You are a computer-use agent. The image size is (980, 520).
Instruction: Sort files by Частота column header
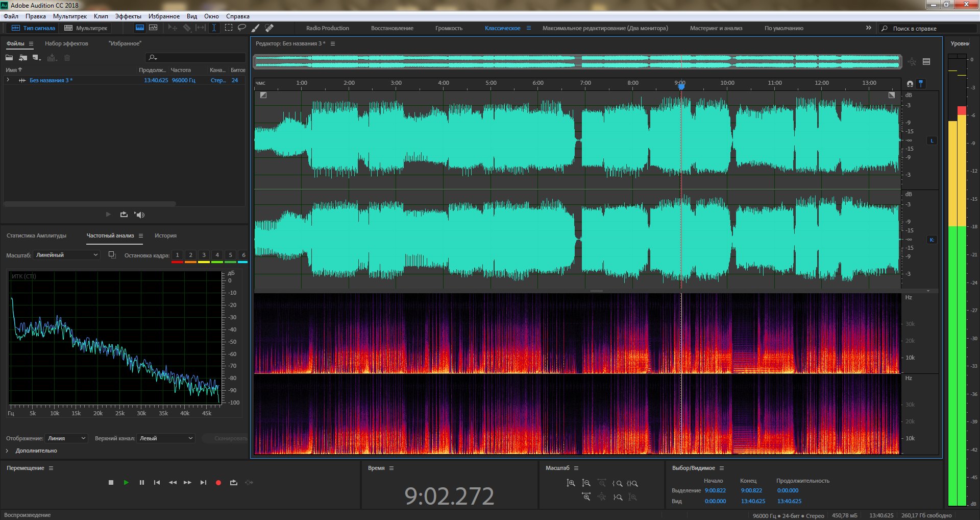[181, 70]
